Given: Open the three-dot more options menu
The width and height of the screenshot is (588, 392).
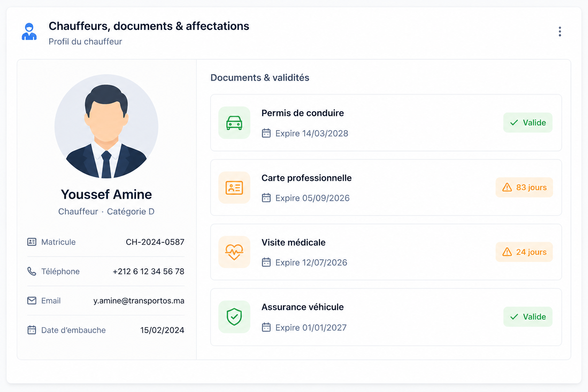Looking at the screenshot, I should [560, 31].
